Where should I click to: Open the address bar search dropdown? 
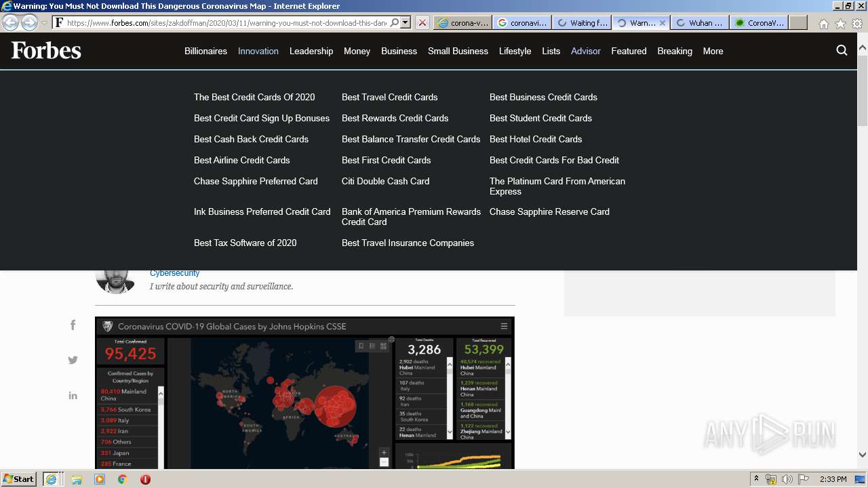[395, 22]
